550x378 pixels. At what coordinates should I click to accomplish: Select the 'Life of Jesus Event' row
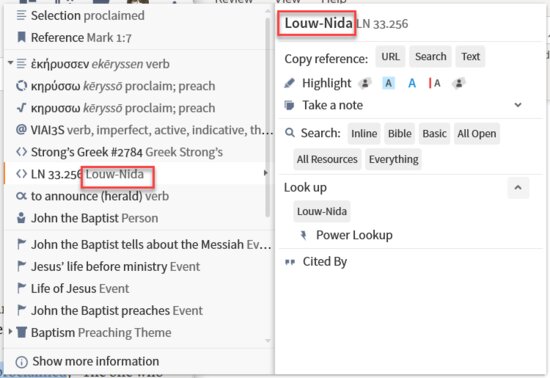tap(139, 289)
